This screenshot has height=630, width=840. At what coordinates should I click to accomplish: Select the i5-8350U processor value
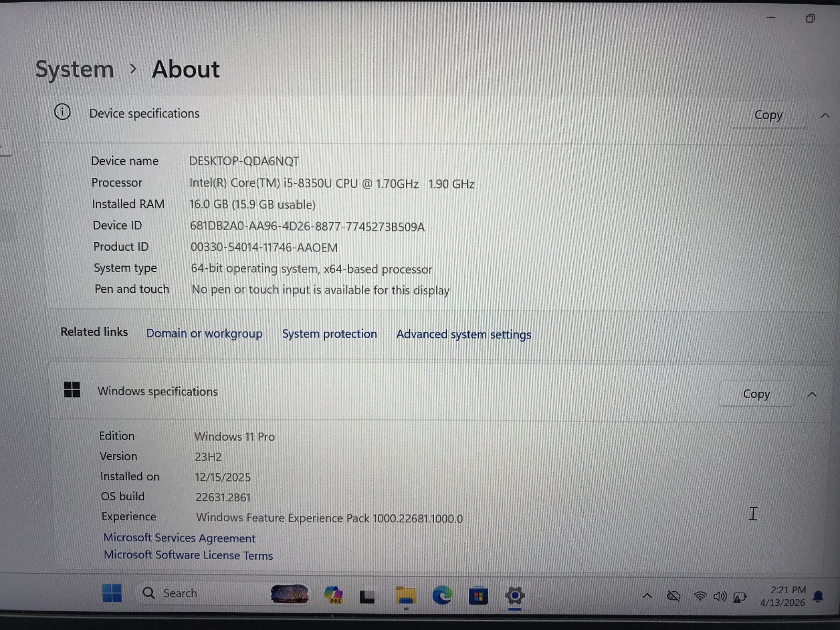(x=332, y=184)
